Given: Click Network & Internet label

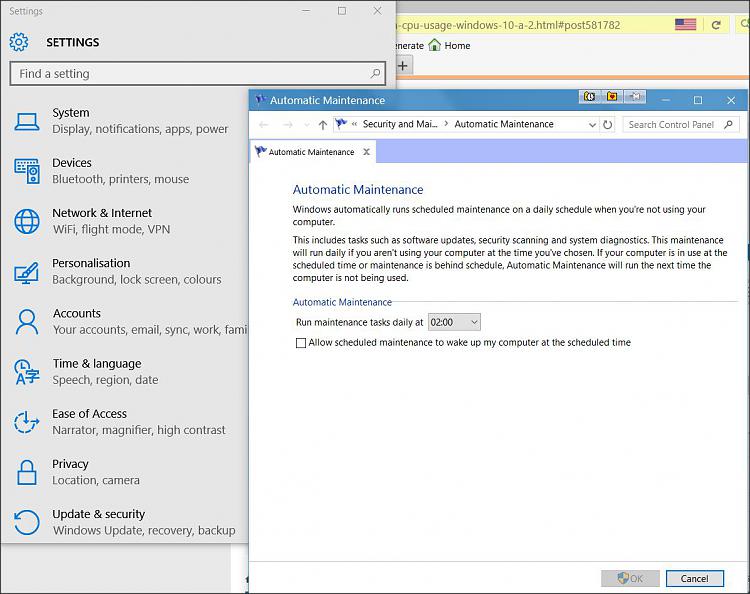Looking at the screenshot, I should pos(102,213).
